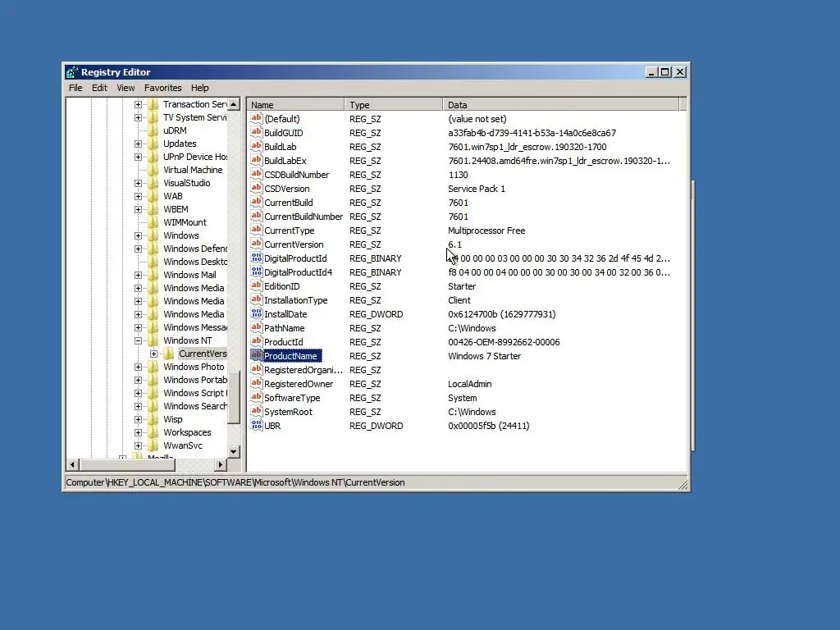Click the string icon beside EditionID
840x630 pixels.
[x=257, y=285]
